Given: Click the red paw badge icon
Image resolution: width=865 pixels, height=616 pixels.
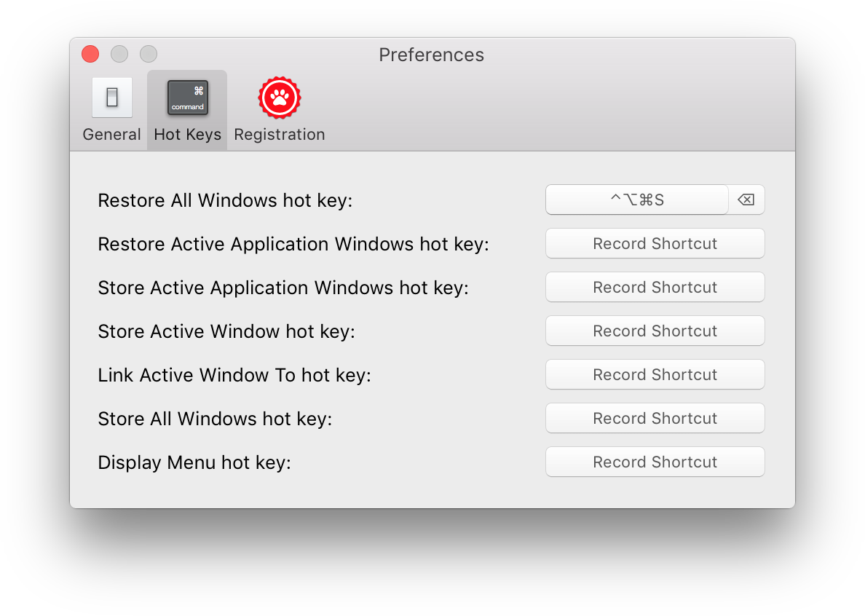Looking at the screenshot, I should [279, 97].
